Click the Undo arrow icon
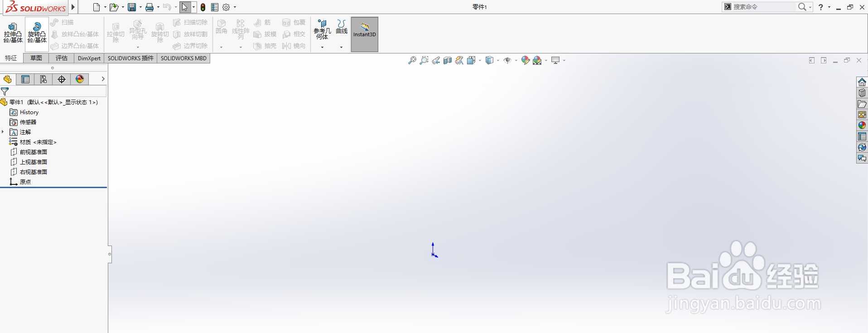The width and height of the screenshot is (868, 333). (167, 7)
